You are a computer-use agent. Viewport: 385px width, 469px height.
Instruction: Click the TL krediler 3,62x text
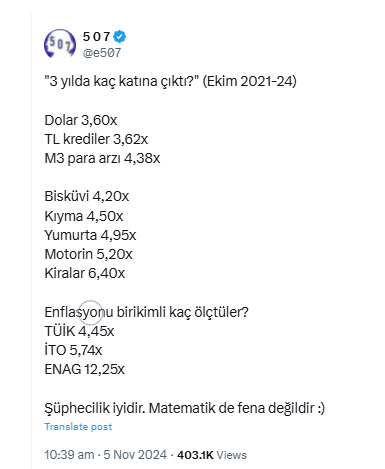coord(96,139)
